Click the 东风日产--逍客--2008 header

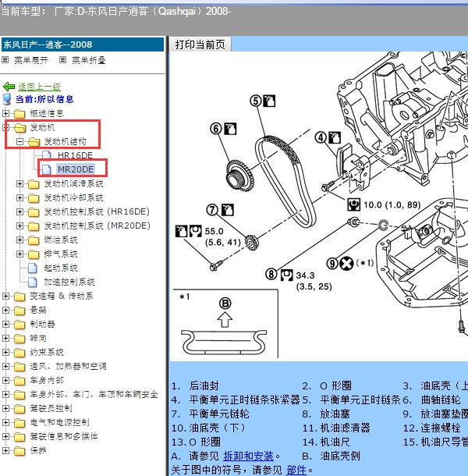coord(83,44)
